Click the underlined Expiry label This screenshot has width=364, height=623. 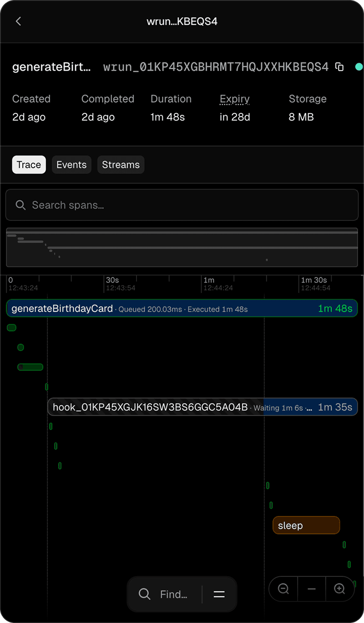click(234, 99)
